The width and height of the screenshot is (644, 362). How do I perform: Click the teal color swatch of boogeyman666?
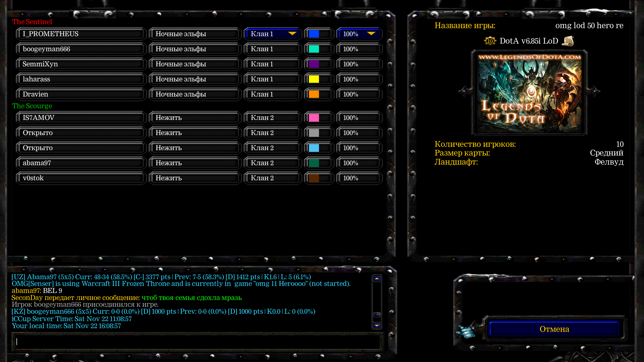314,49
